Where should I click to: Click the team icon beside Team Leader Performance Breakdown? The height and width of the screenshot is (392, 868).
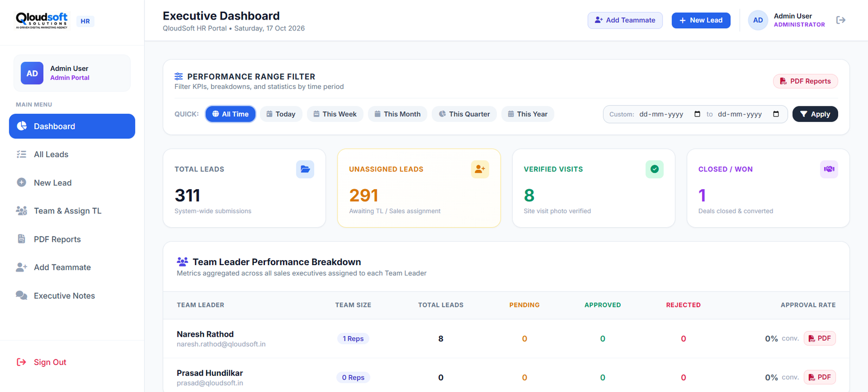[182, 262]
